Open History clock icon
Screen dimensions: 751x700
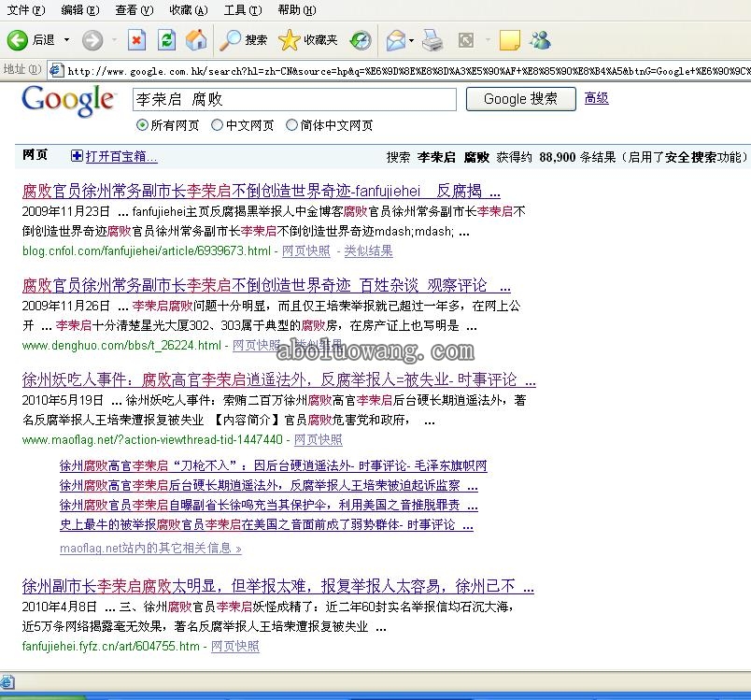click(x=361, y=40)
